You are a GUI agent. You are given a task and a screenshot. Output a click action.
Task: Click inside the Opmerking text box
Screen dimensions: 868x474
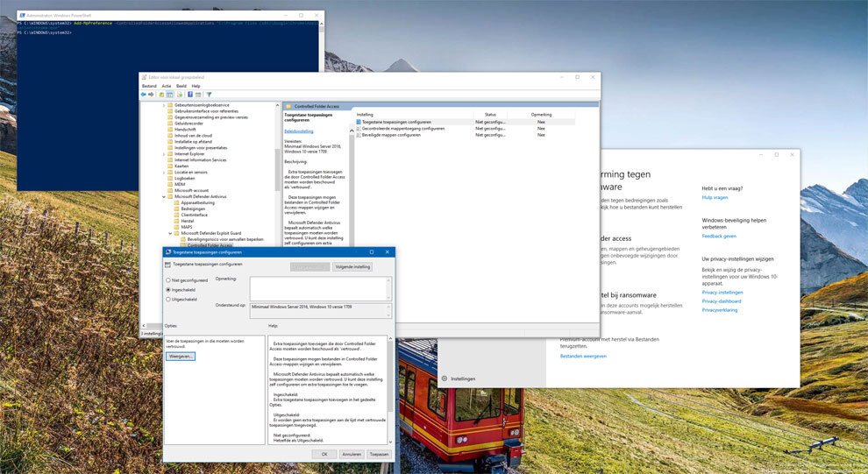[321, 289]
